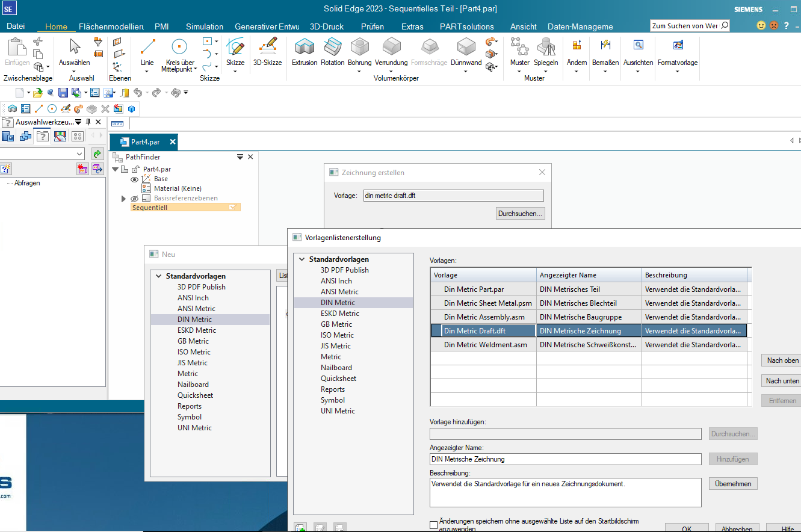
Task: Open the Formatvorlage tool
Action: [x=678, y=51]
